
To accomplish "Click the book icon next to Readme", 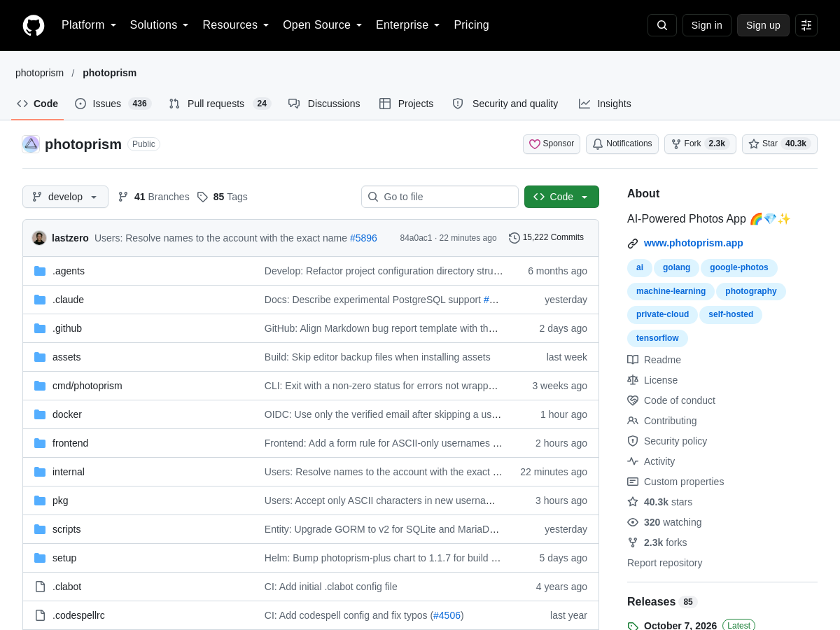I will click(633, 360).
